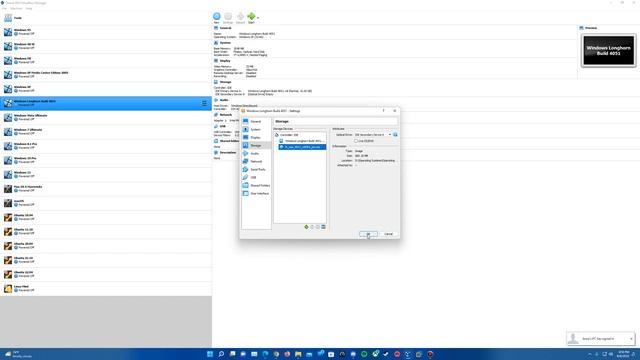Select Serial Ports category in Settings dialog
Image resolution: width=640 pixels, height=360 pixels.
click(256, 169)
